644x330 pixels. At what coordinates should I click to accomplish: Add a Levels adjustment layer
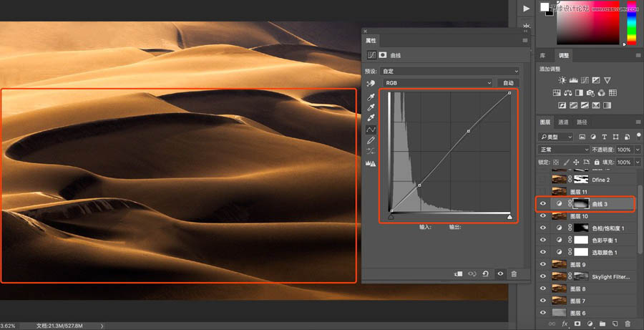(x=574, y=80)
